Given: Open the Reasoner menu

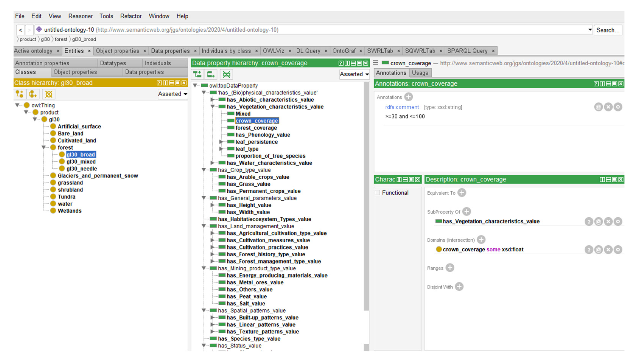Looking at the screenshot, I should click(80, 16).
